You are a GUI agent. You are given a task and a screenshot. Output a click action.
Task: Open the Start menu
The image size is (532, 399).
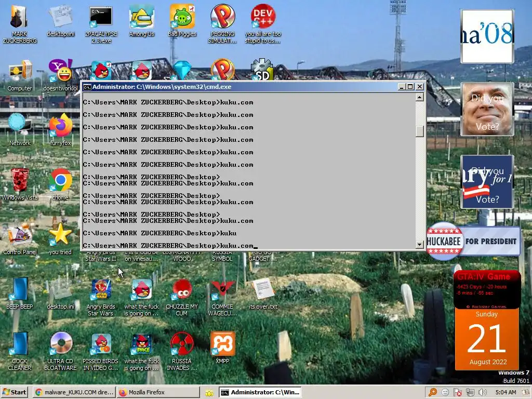pyautogui.click(x=14, y=392)
